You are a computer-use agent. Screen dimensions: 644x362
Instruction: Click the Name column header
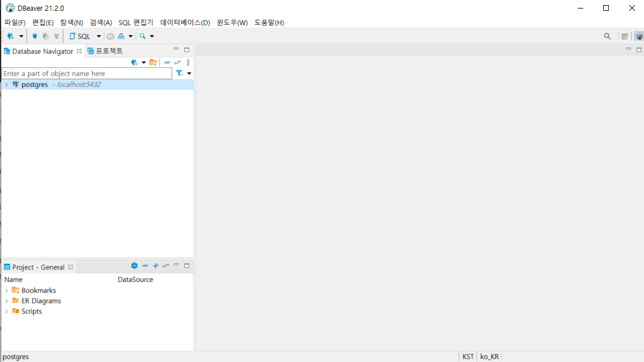pos(58,279)
